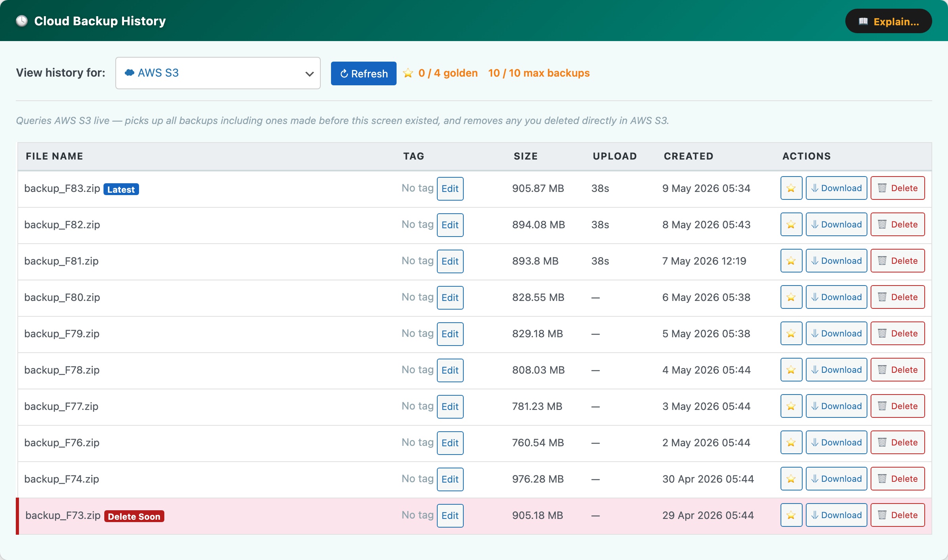Delete backup_F73.zip
The image size is (948, 560).
click(898, 515)
